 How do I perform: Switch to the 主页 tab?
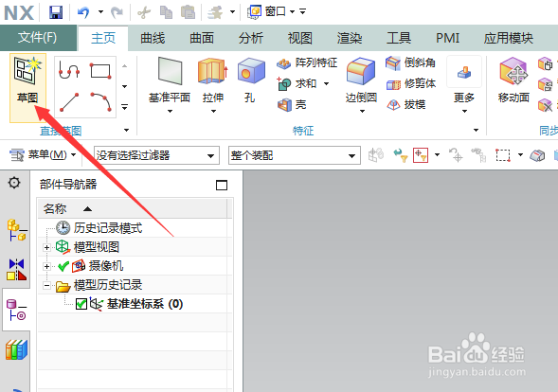[103, 38]
